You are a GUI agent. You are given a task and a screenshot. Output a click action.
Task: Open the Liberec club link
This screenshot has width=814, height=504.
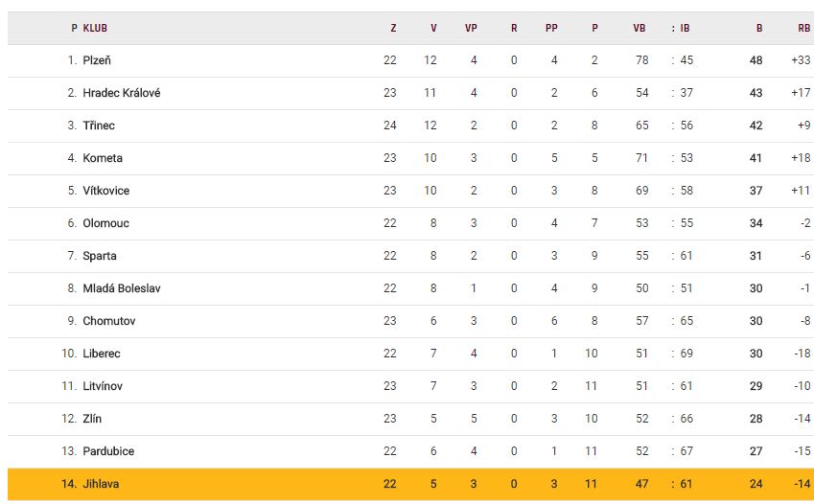pyautogui.click(x=103, y=354)
